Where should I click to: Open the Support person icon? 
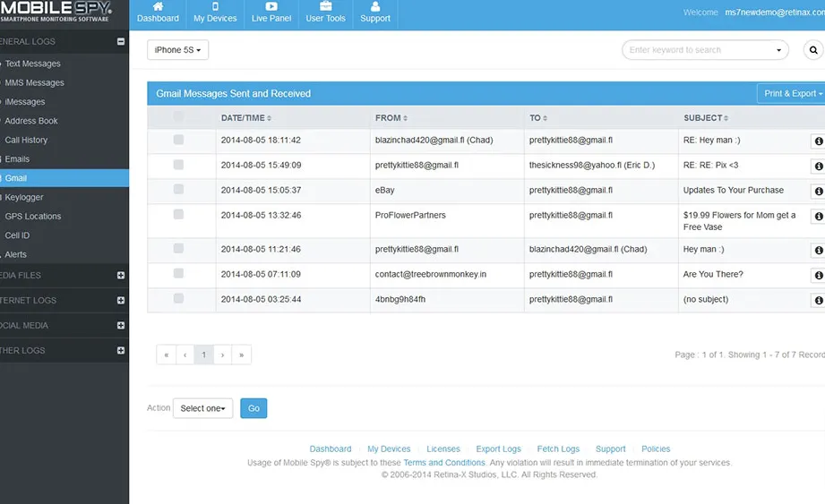tap(375, 6)
